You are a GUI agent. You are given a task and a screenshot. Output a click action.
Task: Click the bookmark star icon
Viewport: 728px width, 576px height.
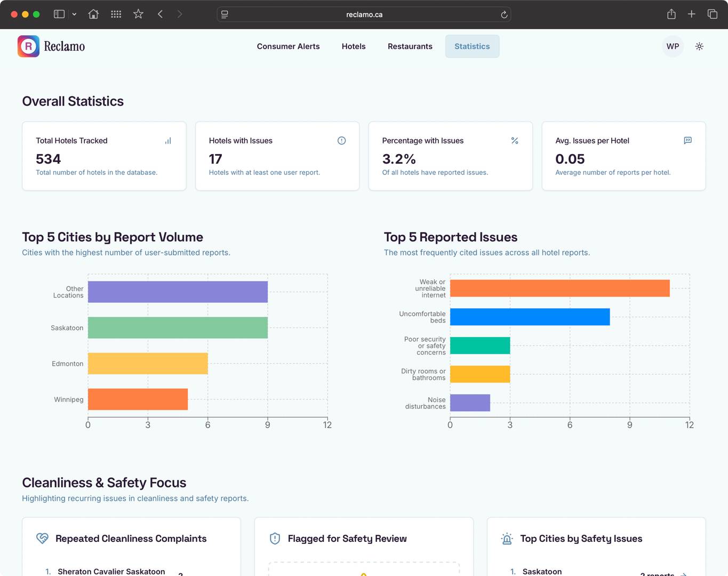(x=138, y=14)
